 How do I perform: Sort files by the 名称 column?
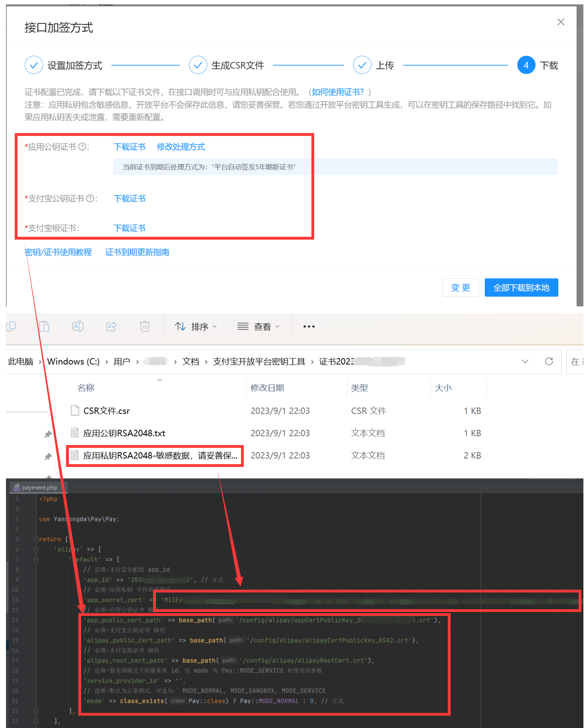tap(86, 388)
